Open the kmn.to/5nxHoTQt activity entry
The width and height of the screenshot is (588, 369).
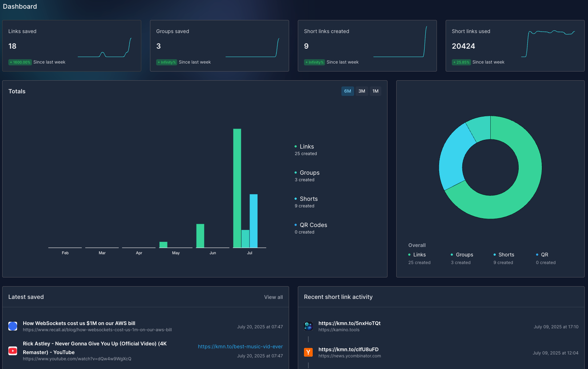(x=349, y=323)
